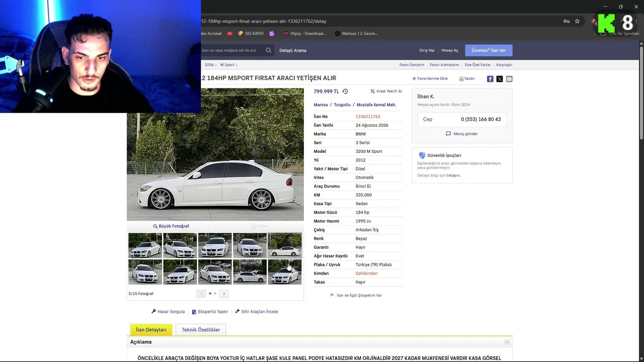Viewport: 644px width, 362px height.
Task: Open the saved passwords key icon
Action: (x=567, y=21)
